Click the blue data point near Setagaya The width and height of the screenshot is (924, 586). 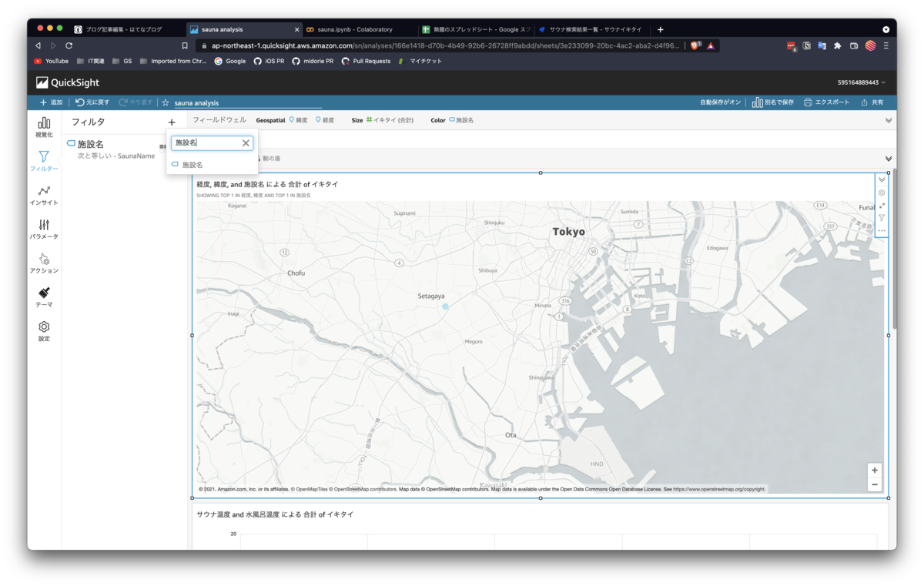tap(445, 306)
